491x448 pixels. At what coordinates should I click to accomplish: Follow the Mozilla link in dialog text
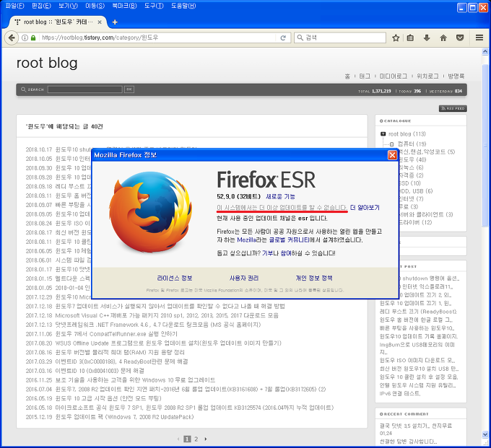(x=247, y=240)
